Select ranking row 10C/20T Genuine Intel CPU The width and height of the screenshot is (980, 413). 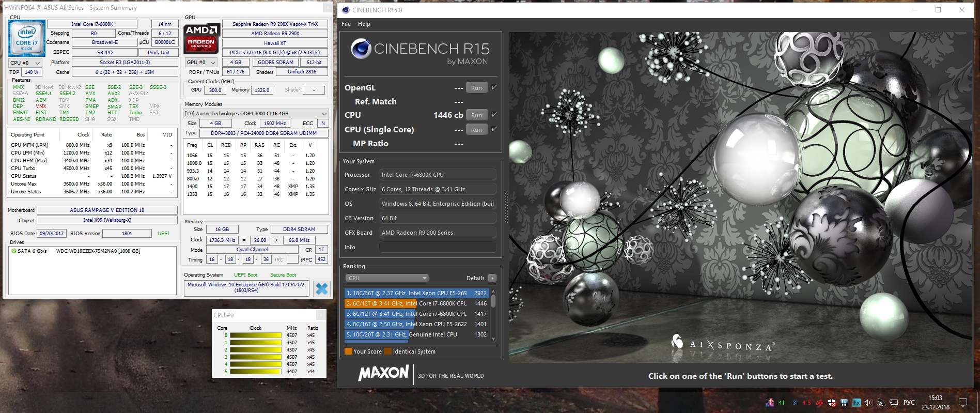pos(416,334)
